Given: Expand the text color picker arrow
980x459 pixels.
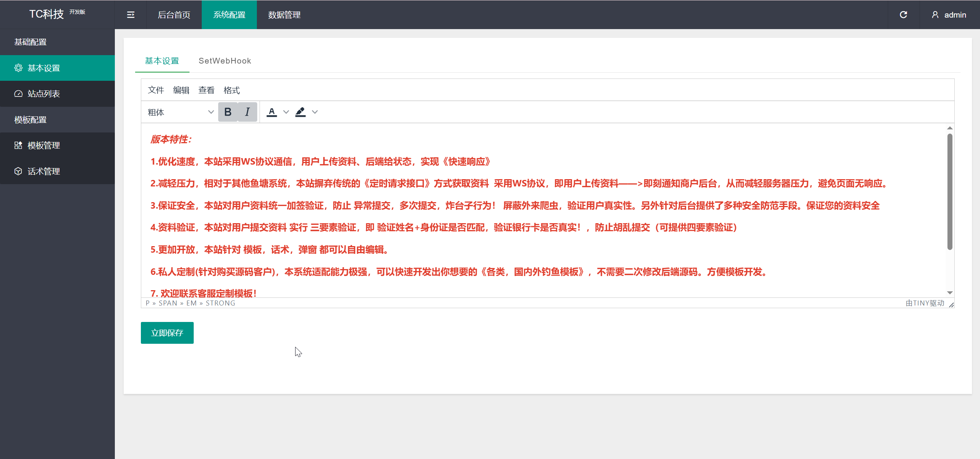Looking at the screenshot, I should tap(286, 112).
